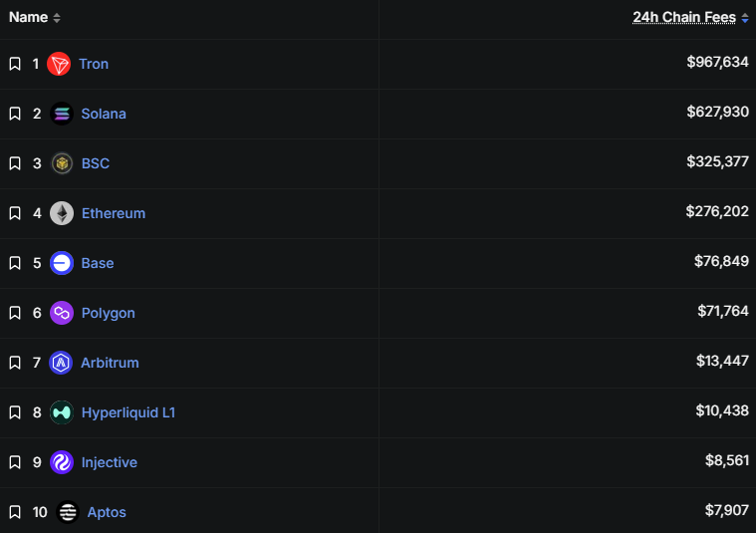
Task: Select the $10,438 fee value
Action: point(722,410)
